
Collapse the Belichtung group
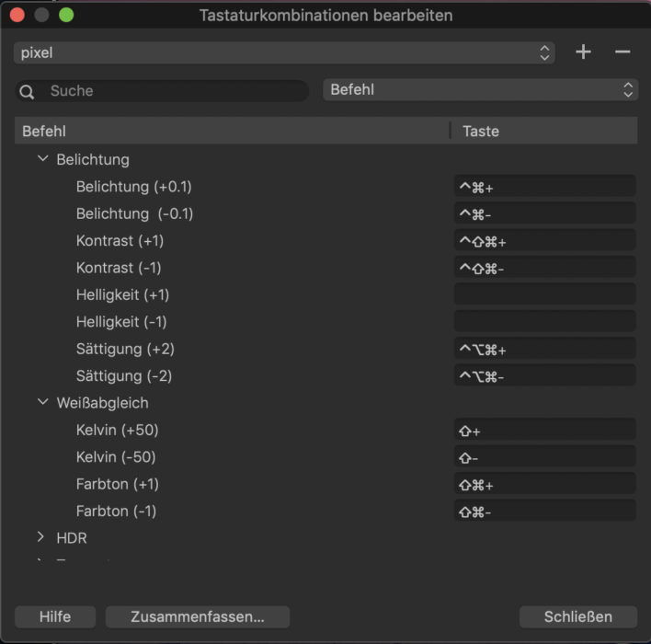[43, 159]
